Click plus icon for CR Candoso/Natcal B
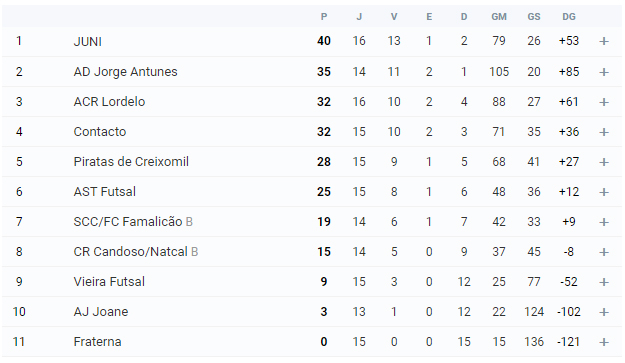The image size is (625, 363). pos(603,252)
